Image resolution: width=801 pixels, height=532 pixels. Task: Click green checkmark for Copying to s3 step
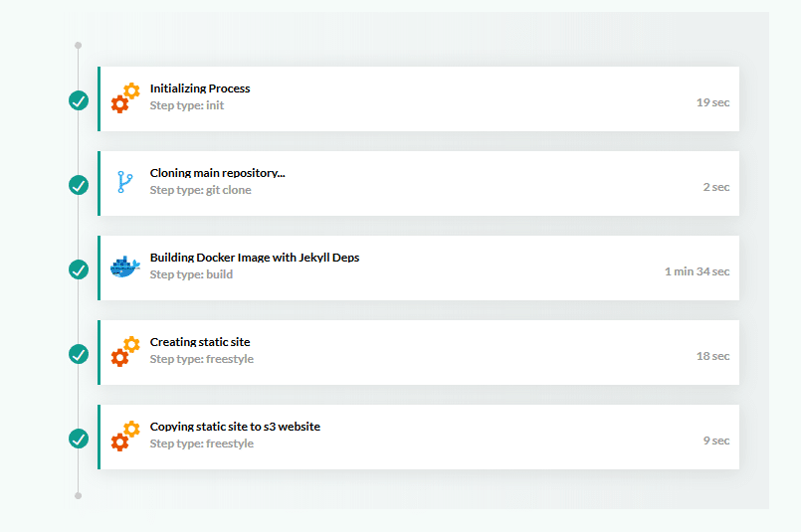click(79, 439)
